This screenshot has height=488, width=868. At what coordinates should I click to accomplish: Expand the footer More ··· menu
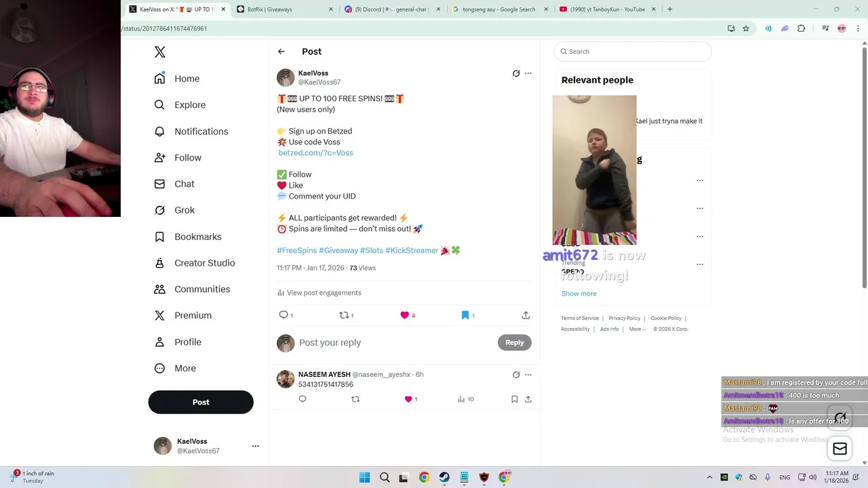click(x=637, y=329)
